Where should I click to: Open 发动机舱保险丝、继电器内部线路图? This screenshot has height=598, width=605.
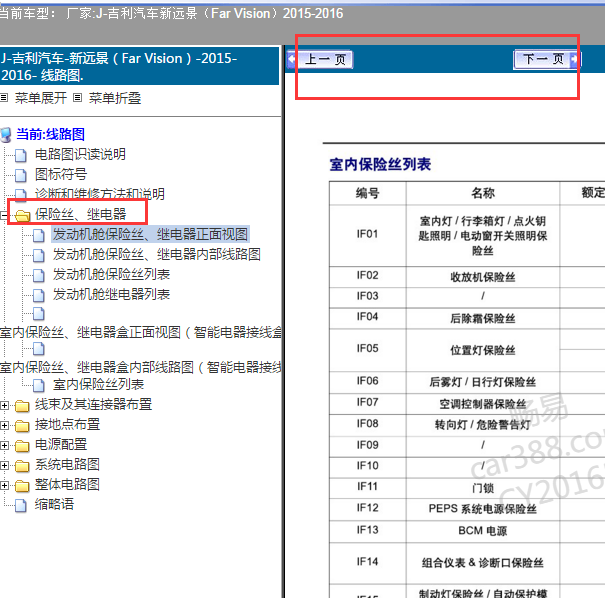click(156, 254)
